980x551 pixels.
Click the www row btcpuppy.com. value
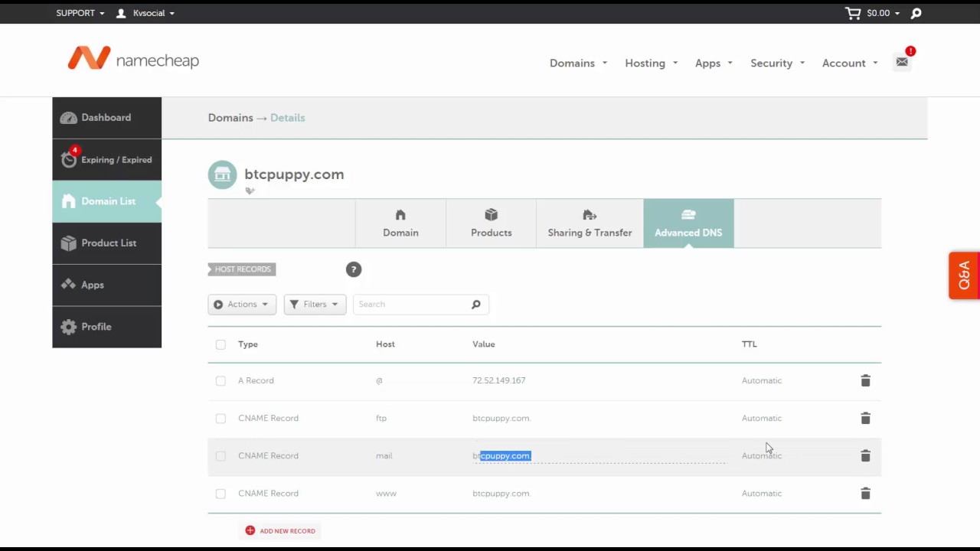click(x=501, y=494)
